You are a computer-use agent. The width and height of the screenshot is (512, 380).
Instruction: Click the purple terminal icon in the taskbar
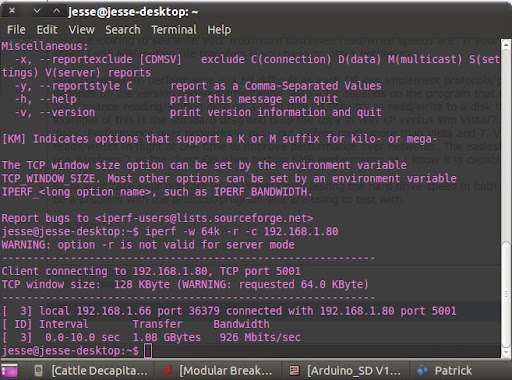[x=9, y=371]
